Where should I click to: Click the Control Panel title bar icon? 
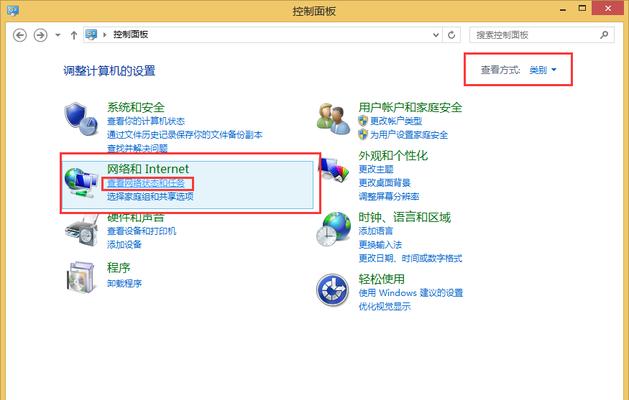tap(12, 10)
